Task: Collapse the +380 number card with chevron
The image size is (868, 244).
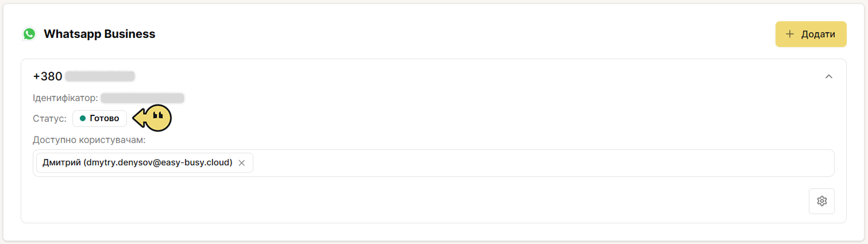Action: [828, 76]
